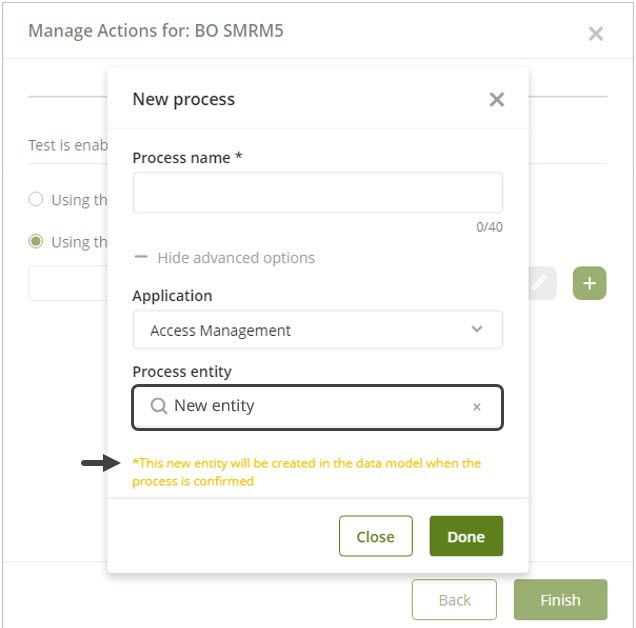Select the second 'Using th…' radio button

[x=36, y=241]
